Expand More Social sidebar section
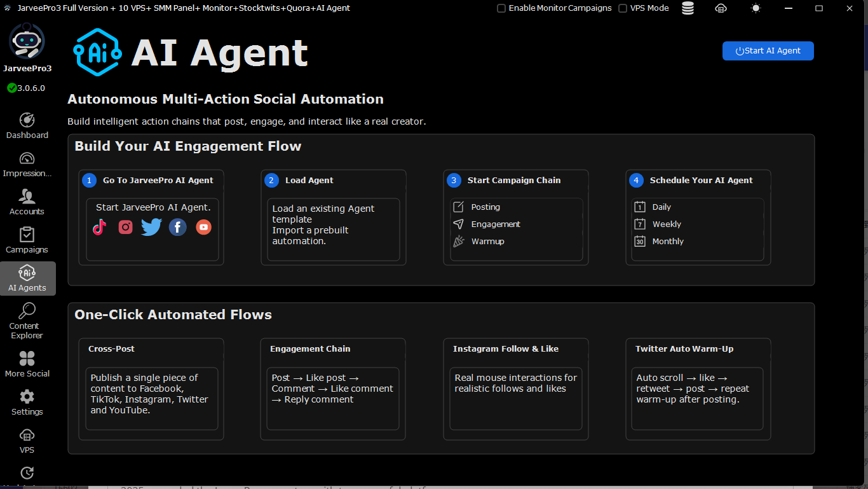This screenshot has height=489, width=868. 27,364
